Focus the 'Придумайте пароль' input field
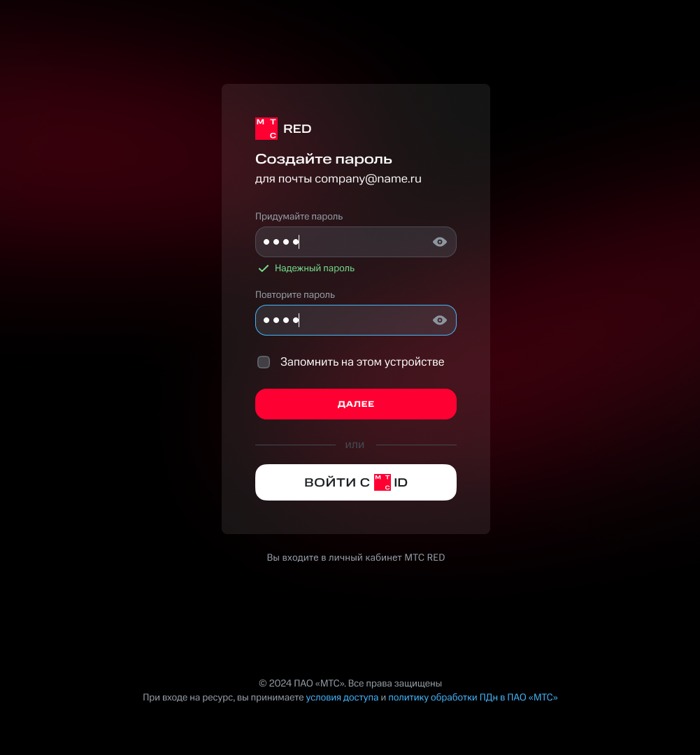The image size is (700, 755). click(355, 242)
